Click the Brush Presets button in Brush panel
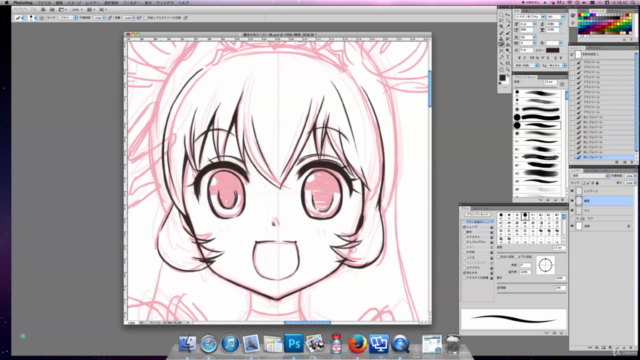This screenshot has width=640, height=360. pyautogui.click(x=478, y=214)
